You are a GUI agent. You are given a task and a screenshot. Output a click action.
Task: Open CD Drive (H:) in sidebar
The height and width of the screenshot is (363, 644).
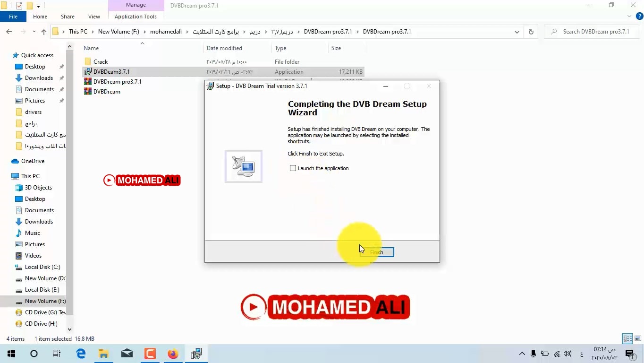pos(41,324)
